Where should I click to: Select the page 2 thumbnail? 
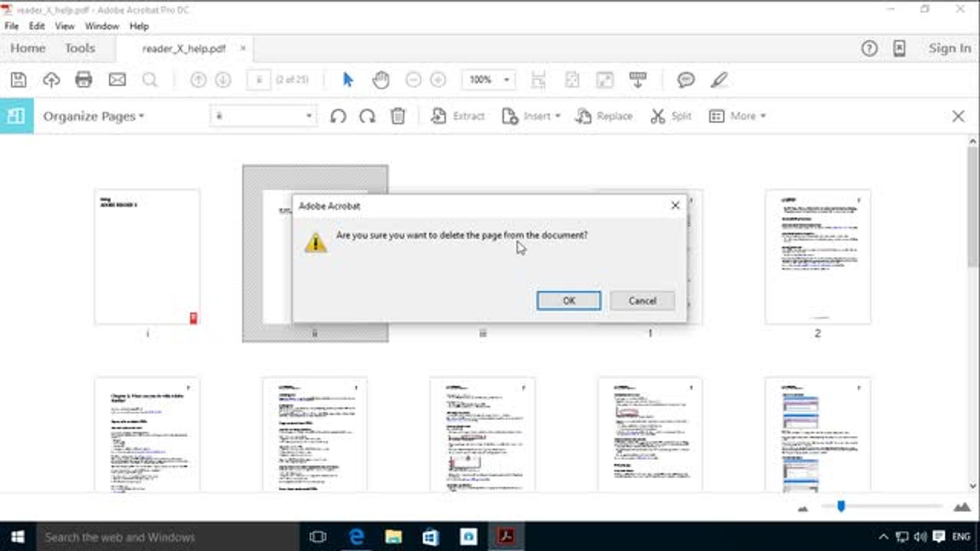pyautogui.click(x=817, y=257)
